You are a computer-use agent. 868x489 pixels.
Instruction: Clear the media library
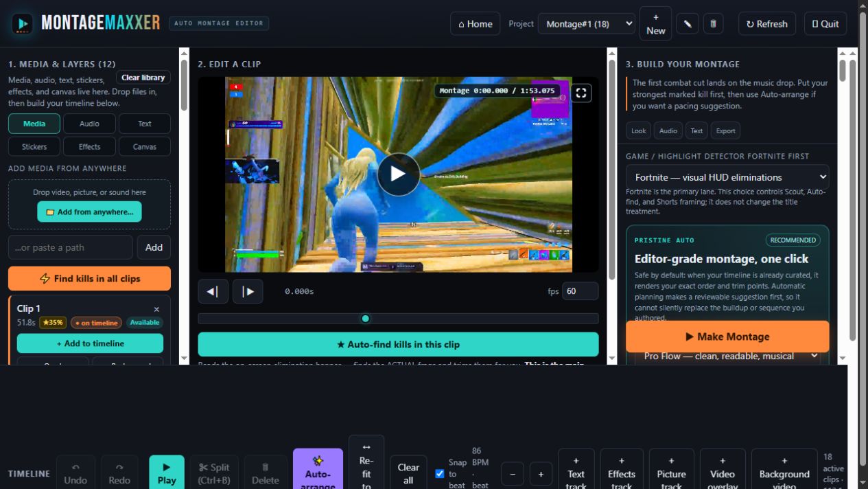click(143, 78)
